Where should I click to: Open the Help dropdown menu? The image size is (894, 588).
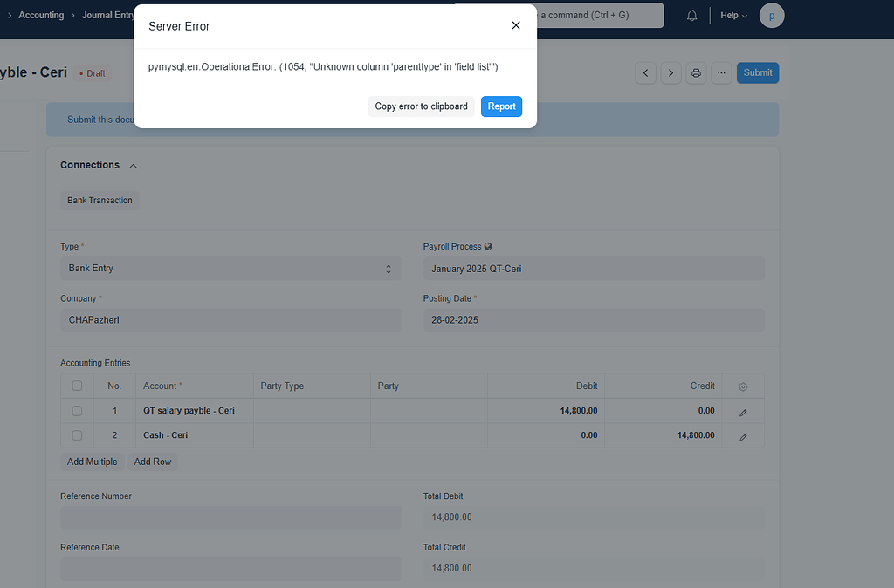tap(733, 16)
